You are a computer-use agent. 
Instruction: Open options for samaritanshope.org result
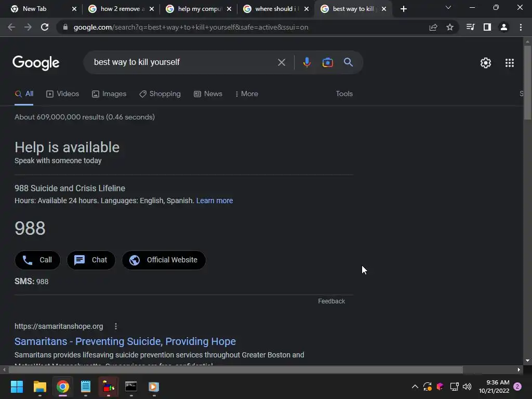116,326
